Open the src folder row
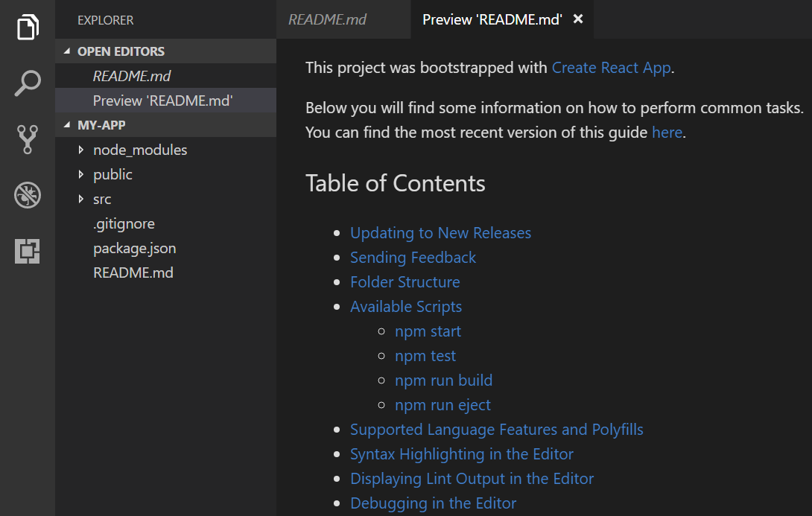Screen dimensions: 812x516 coord(165,199)
